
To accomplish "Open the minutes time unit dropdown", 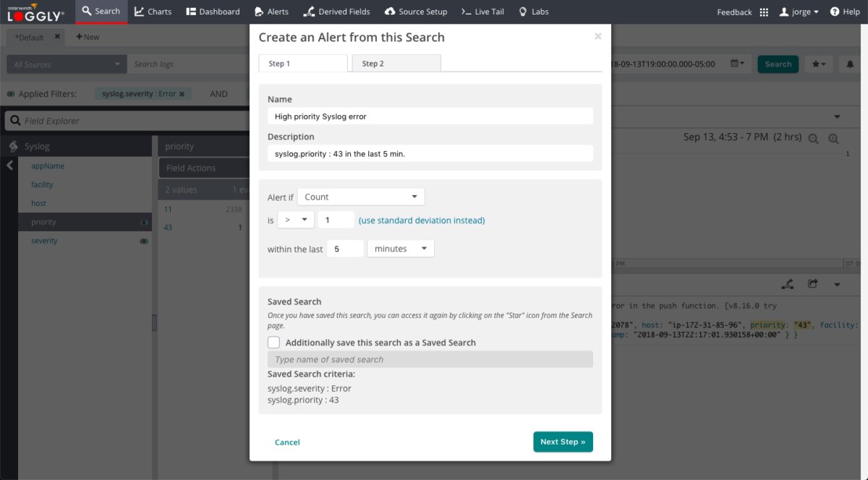I will [x=400, y=248].
